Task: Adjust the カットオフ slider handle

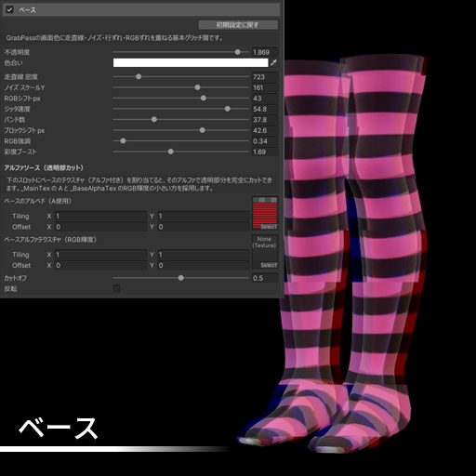Action: coord(181,278)
